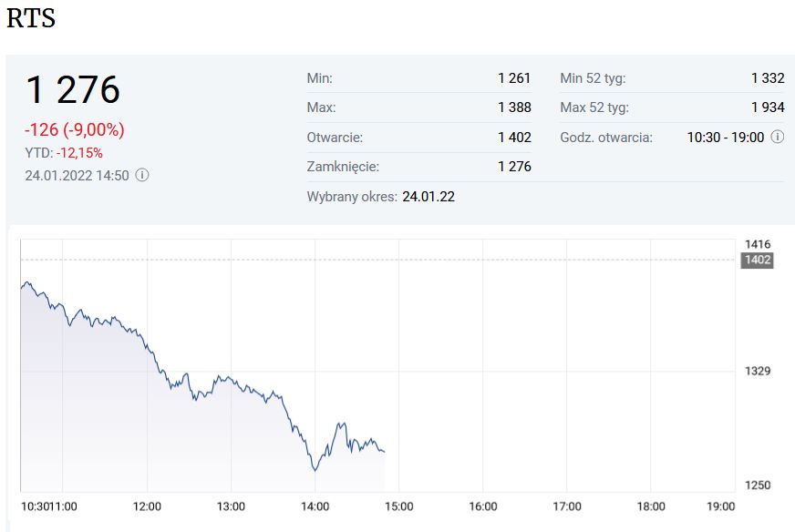Image resolution: width=795 pixels, height=532 pixels.
Task: Click the Otwarcie value 1 402
Action: pyautogui.click(x=513, y=138)
